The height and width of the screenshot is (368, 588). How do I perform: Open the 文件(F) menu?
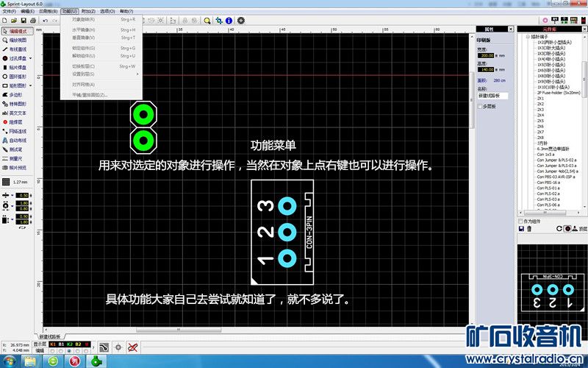[x=9, y=12]
